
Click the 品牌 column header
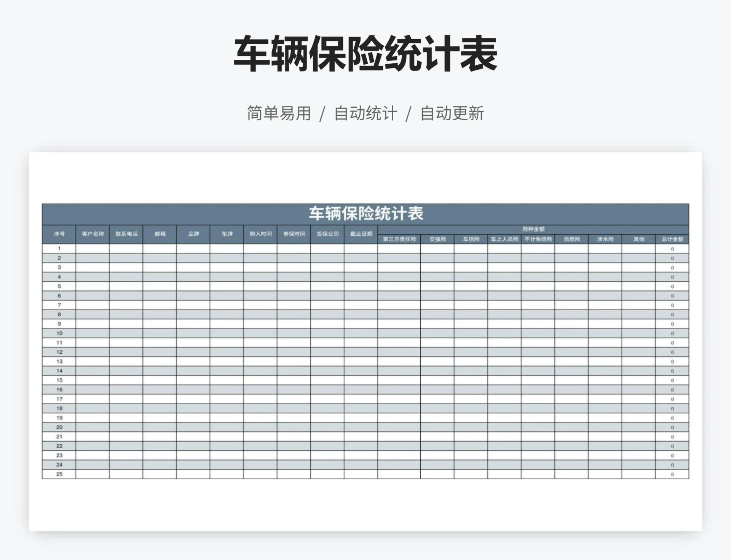pyautogui.click(x=194, y=235)
